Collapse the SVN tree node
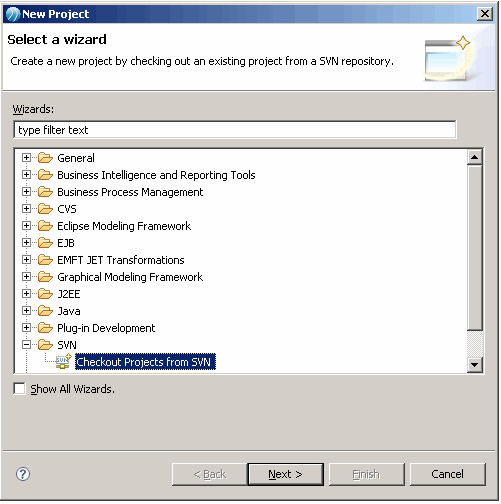501x504 pixels. 26,344
